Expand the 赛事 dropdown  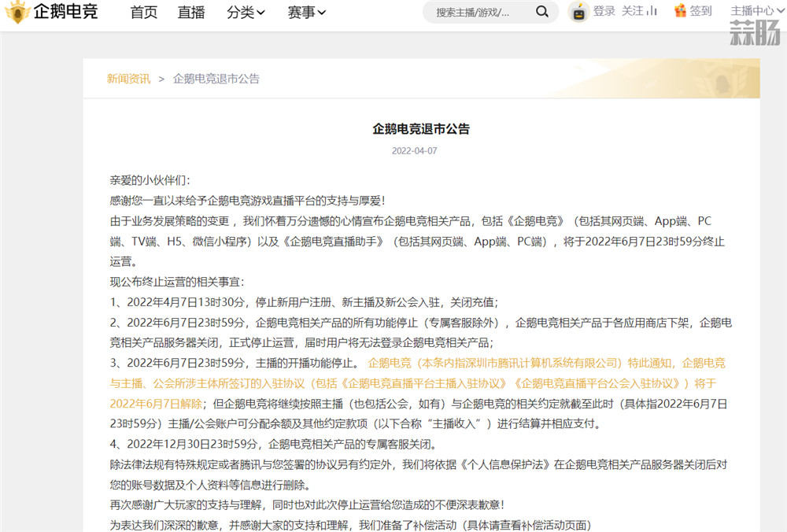pos(307,12)
